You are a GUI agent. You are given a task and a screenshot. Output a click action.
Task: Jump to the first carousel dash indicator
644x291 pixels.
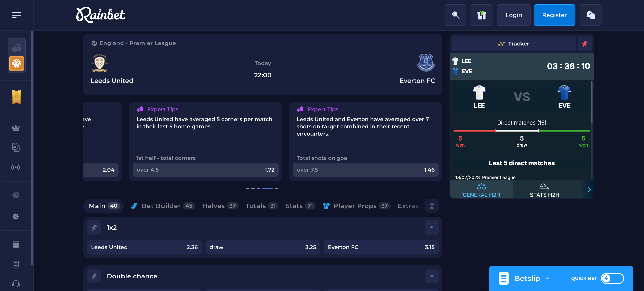pyautogui.click(x=247, y=188)
